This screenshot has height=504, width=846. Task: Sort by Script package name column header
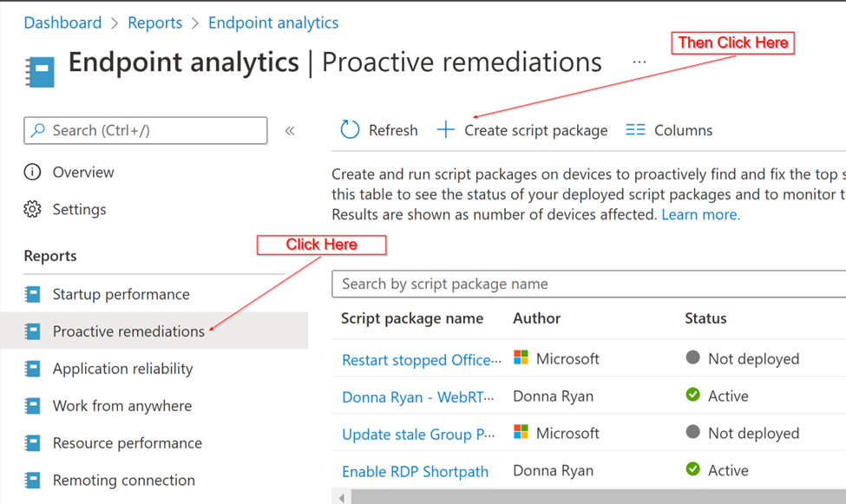(x=412, y=318)
